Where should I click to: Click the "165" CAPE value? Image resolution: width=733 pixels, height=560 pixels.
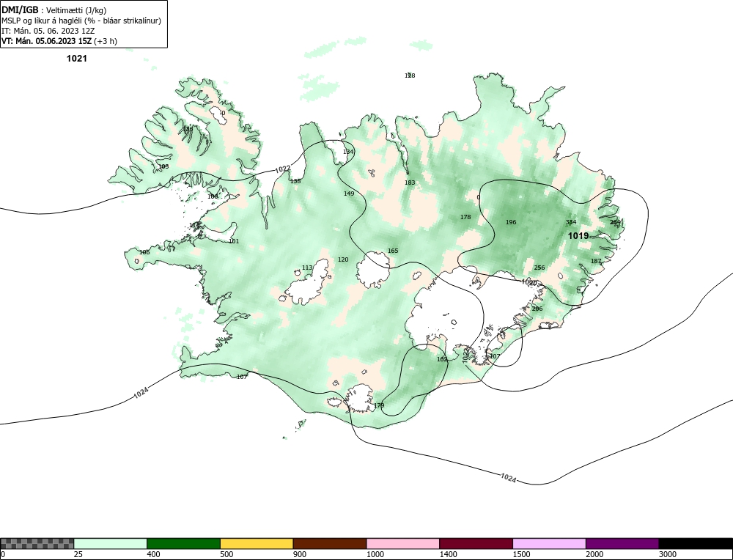coord(393,251)
